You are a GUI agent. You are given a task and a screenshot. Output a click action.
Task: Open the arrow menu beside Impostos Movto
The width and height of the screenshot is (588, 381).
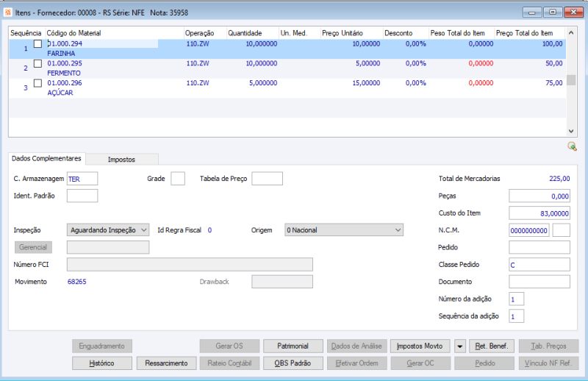(459, 346)
